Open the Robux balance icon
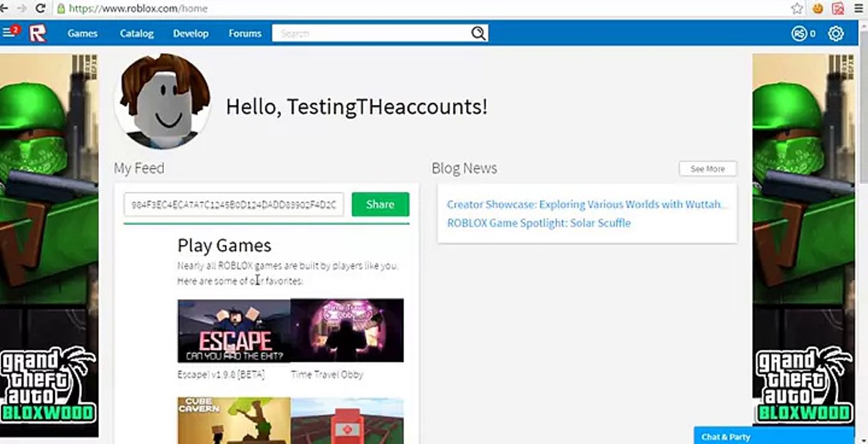The width and height of the screenshot is (868, 444). (x=799, y=33)
